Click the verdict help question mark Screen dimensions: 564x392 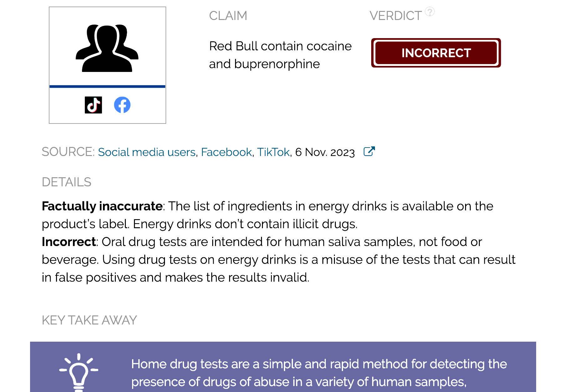(x=430, y=12)
